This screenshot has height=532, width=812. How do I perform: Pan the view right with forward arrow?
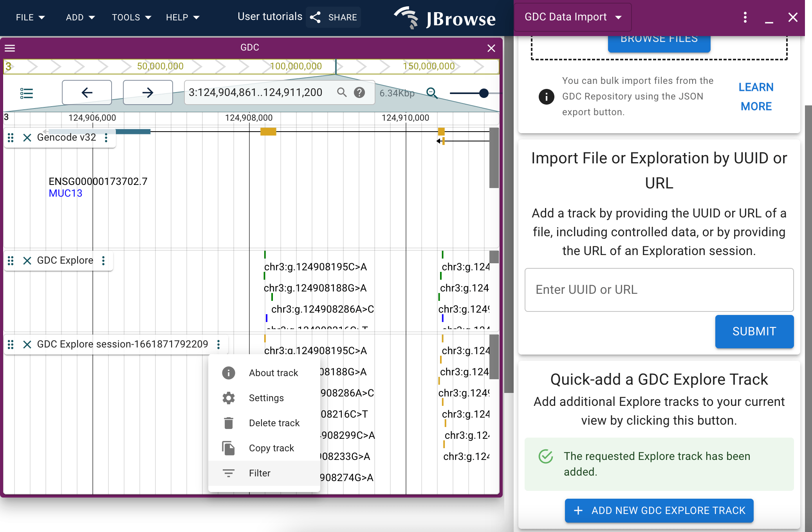[x=148, y=92]
